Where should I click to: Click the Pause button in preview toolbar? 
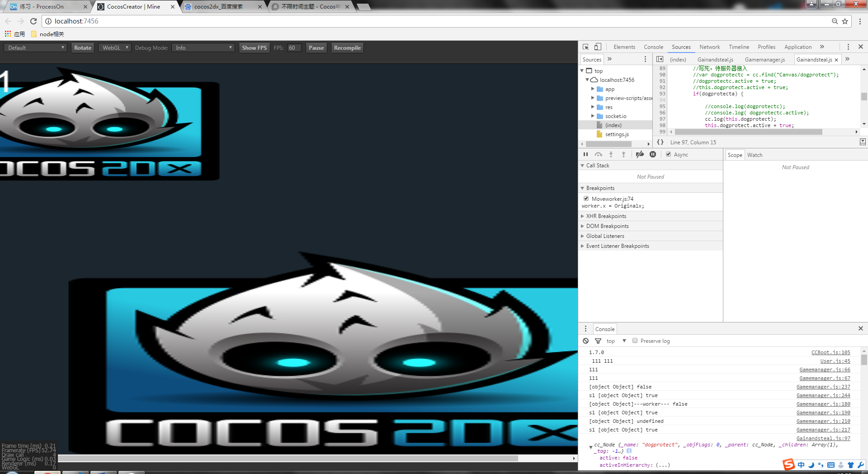(x=316, y=47)
